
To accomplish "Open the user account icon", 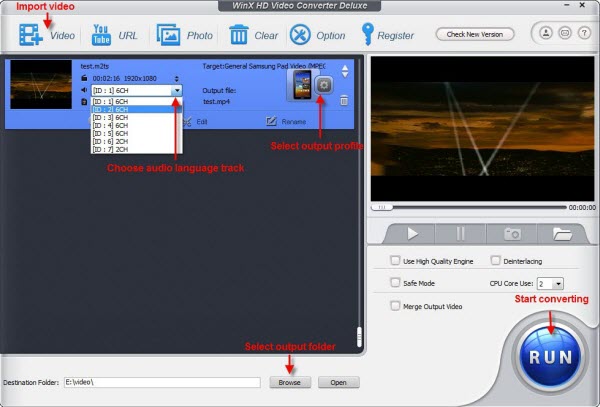I will (x=546, y=33).
